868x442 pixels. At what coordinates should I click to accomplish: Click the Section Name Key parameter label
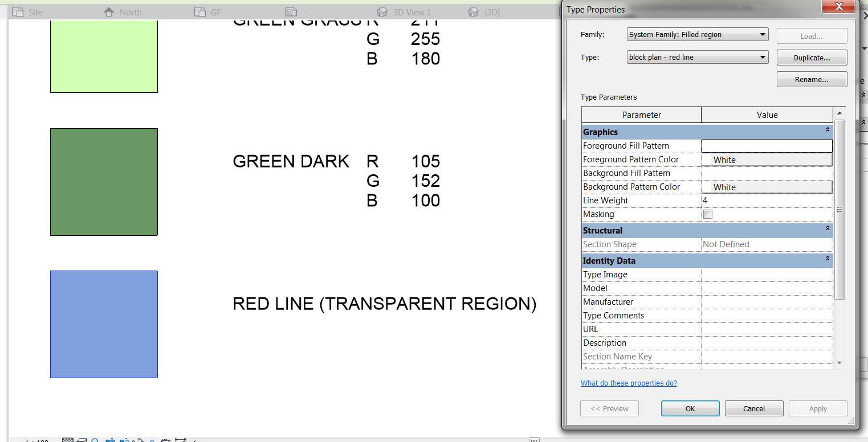(x=617, y=357)
